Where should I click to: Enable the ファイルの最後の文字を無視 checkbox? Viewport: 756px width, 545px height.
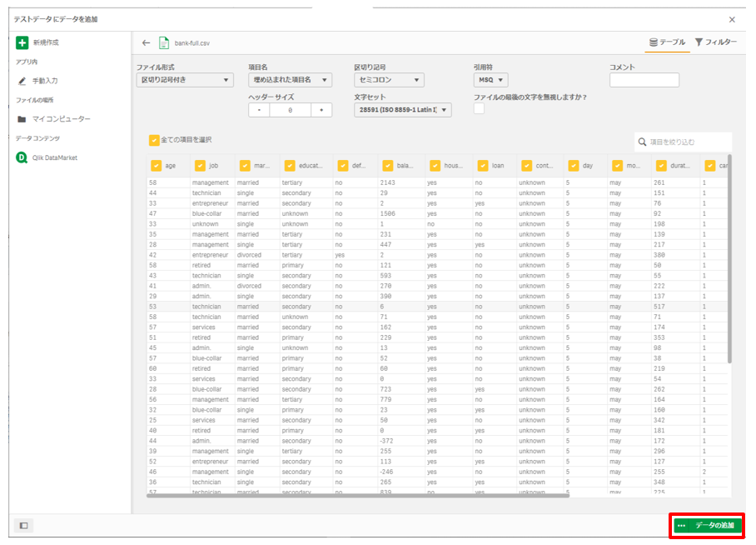click(x=480, y=111)
